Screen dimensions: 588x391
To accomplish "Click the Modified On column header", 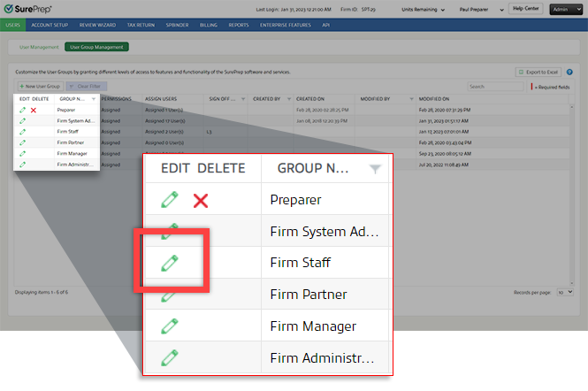I will [x=434, y=99].
